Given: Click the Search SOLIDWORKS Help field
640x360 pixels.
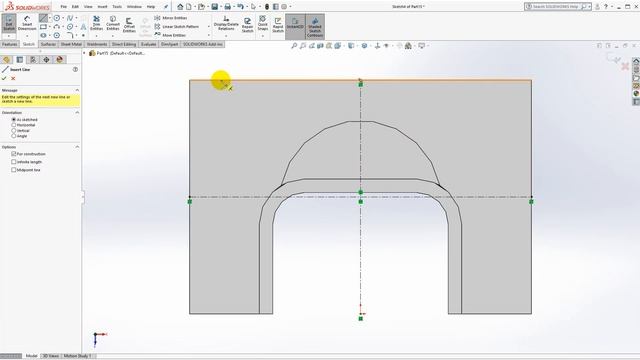Looking at the screenshot, I should click(x=558, y=7).
